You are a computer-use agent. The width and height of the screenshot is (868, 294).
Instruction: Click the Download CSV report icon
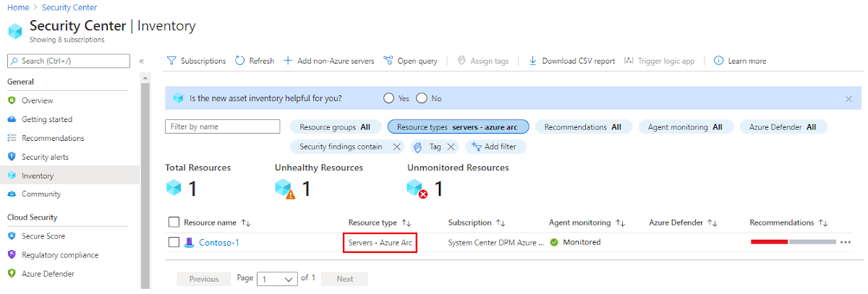click(533, 61)
